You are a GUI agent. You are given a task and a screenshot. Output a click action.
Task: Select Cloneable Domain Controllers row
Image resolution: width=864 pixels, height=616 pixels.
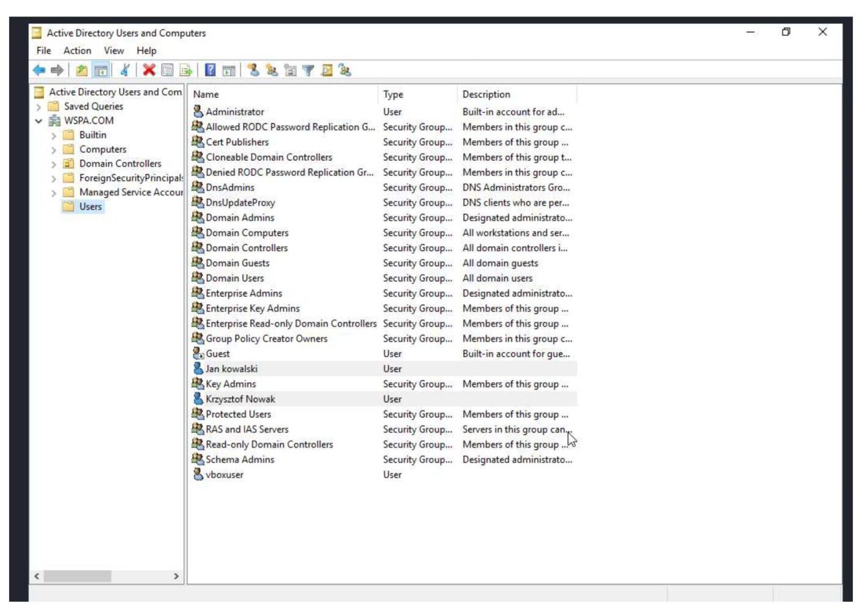(x=384, y=157)
